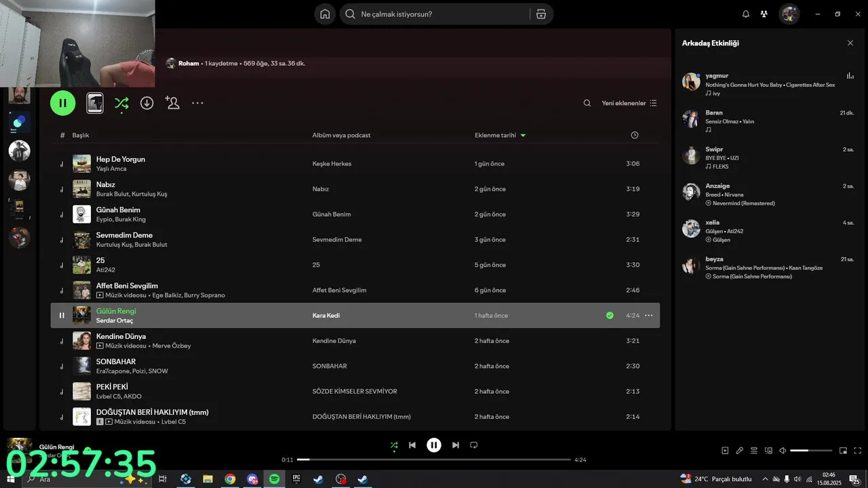Open artist Yaşlı Amca link
The width and height of the screenshot is (868, 488).
point(111,169)
